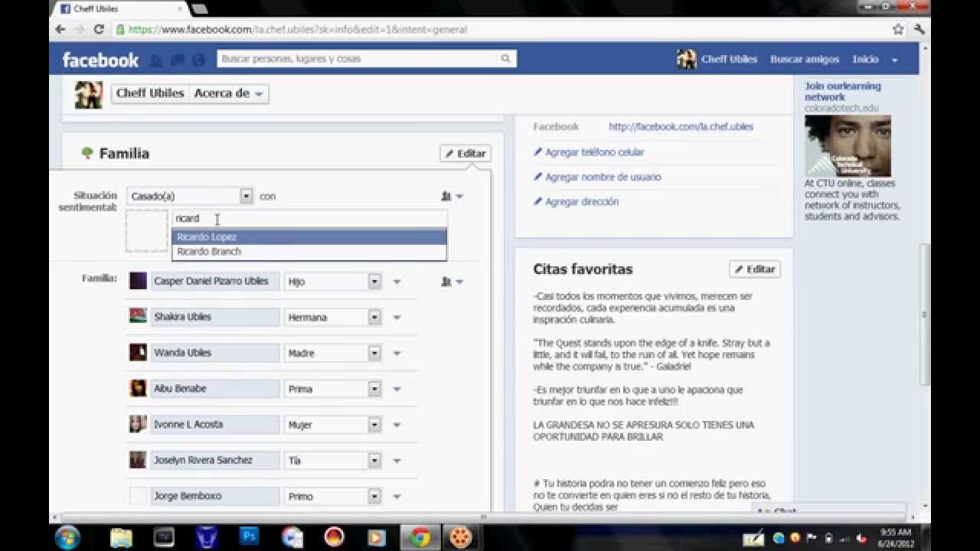Viewport: 980px width, 551px height.
Task: Click Cheff Ubiles name button below header
Action: [x=150, y=93]
